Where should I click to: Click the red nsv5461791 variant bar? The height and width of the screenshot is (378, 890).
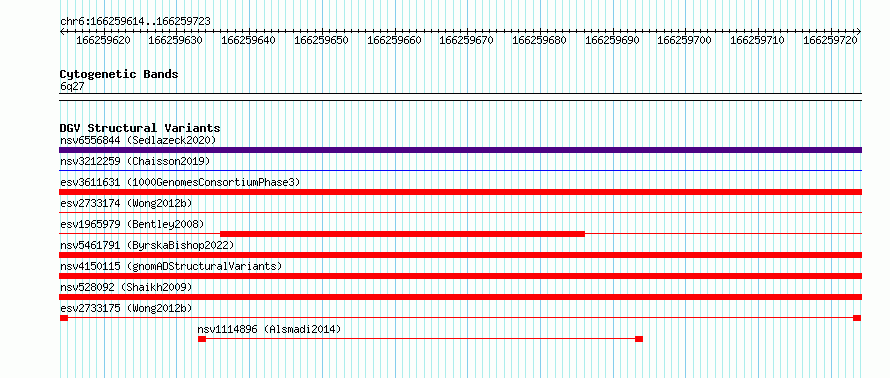click(x=460, y=255)
